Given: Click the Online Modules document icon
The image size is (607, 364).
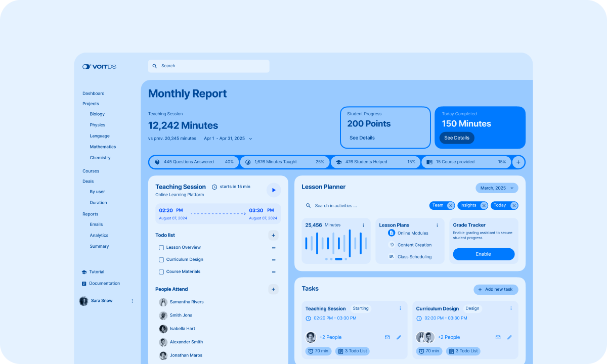Looking at the screenshot, I should point(392,233).
